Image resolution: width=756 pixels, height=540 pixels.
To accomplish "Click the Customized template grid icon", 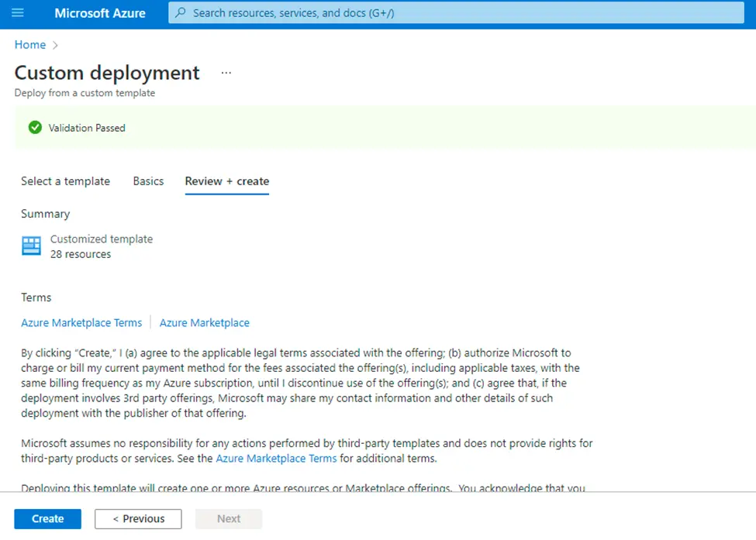I will pyautogui.click(x=31, y=246).
